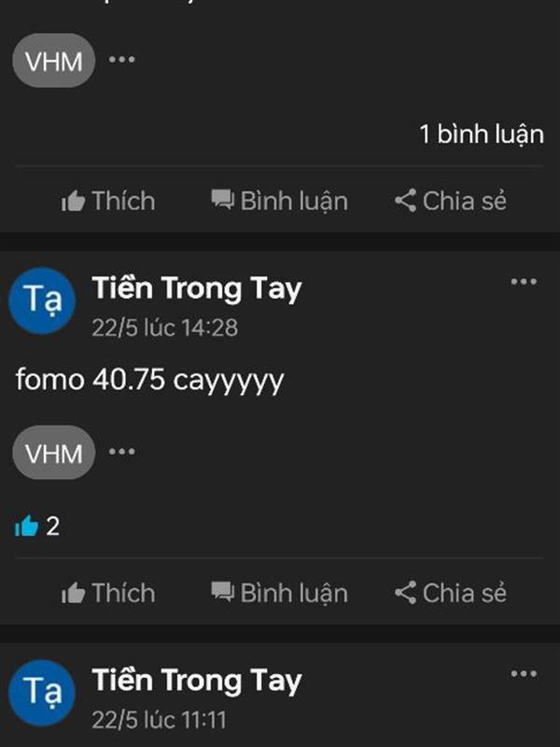
Task: Open options menu of the 11:11 post
Action: tap(524, 673)
